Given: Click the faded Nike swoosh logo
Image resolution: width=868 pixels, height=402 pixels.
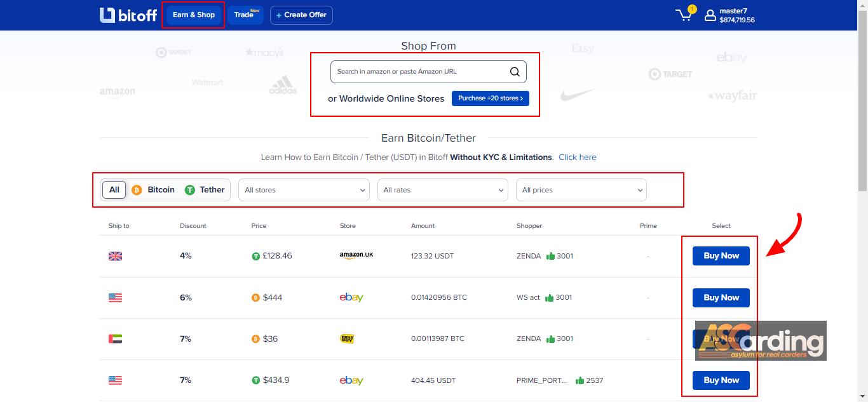Looking at the screenshot, I should tap(578, 95).
